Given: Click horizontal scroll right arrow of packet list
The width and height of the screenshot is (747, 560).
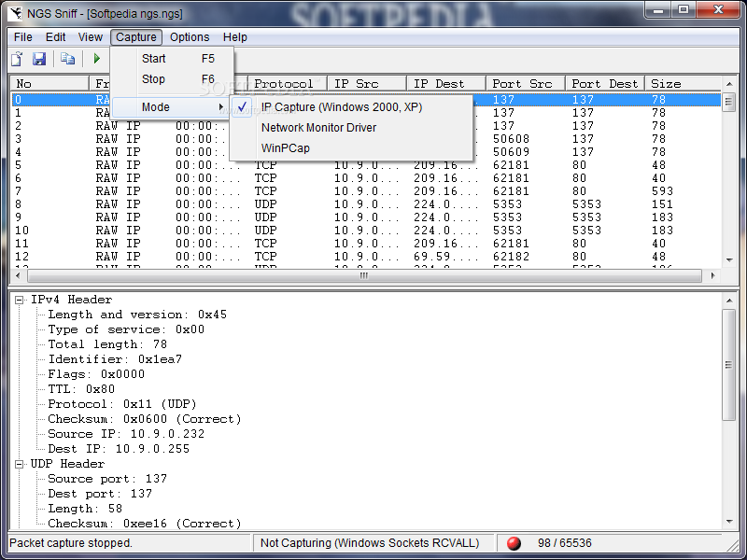Looking at the screenshot, I should point(713,275).
